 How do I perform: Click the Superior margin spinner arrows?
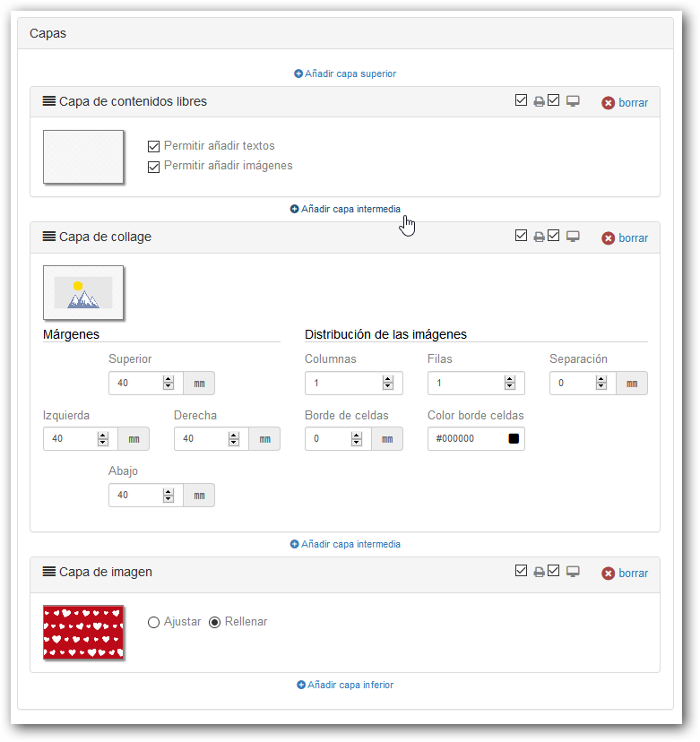(169, 383)
